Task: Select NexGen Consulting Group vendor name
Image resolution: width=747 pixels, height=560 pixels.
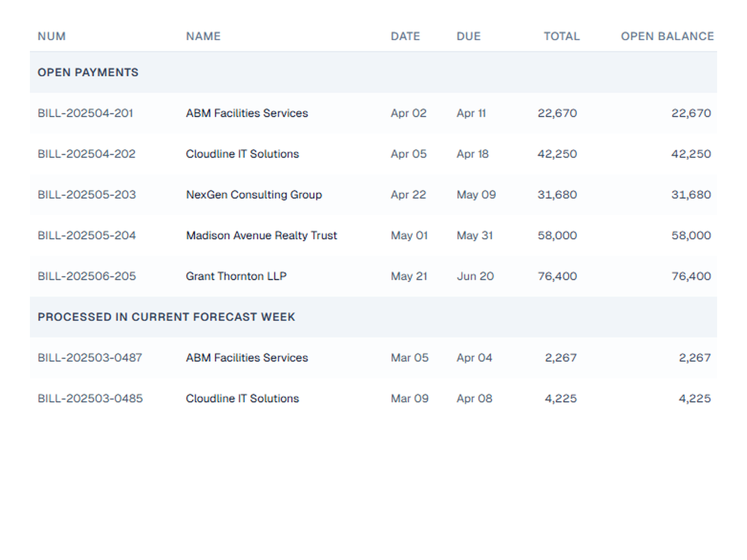Action: coord(254,195)
